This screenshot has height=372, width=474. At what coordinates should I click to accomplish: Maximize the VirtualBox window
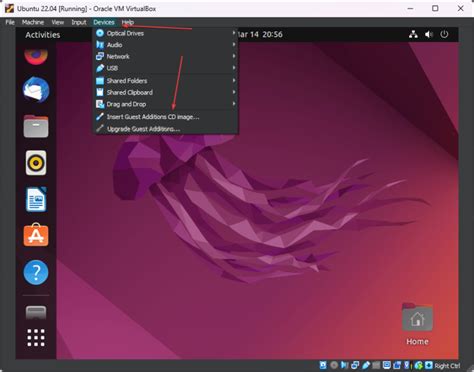click(x=435, y=8)
